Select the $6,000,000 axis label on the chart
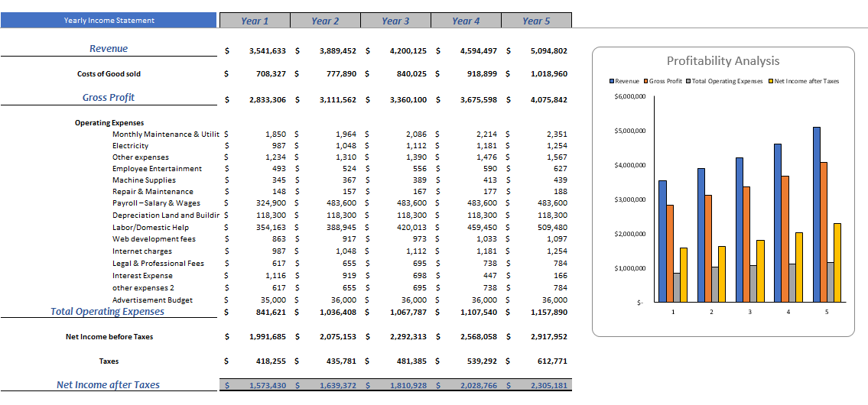The image size is (868, 405). (630, 97)
